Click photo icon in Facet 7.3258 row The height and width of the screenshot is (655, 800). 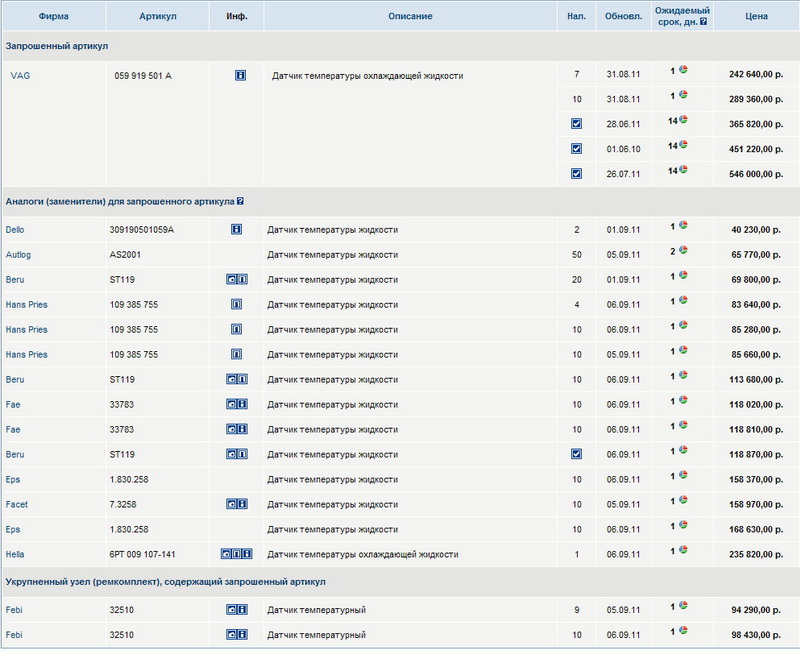[x=232, y=505]
